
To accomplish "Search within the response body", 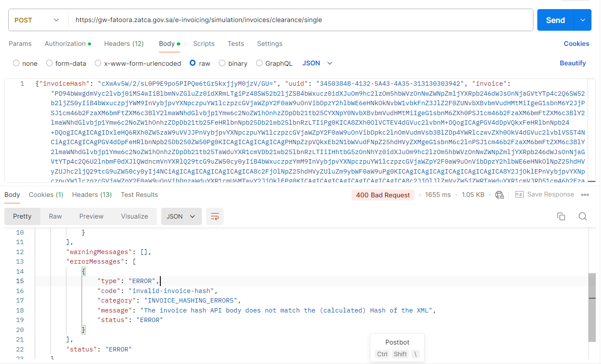I will 582,216.
